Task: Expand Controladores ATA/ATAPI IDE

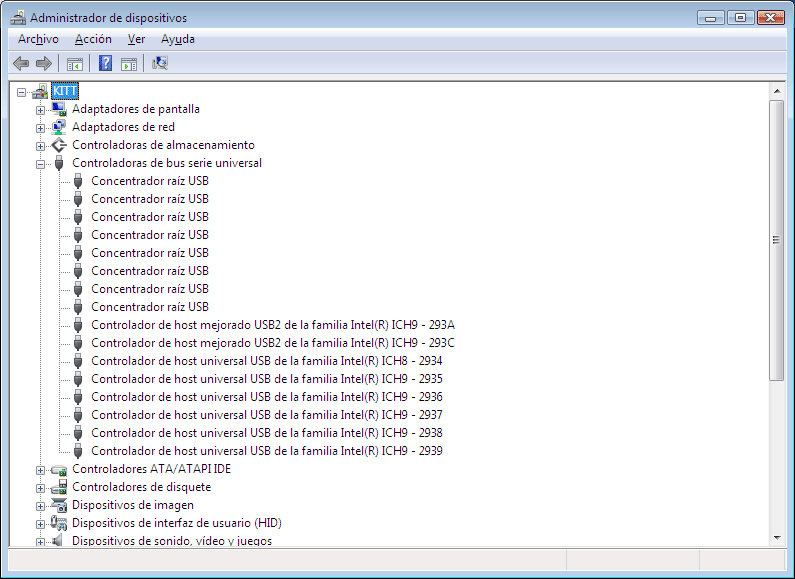Action: click(41, 470)
